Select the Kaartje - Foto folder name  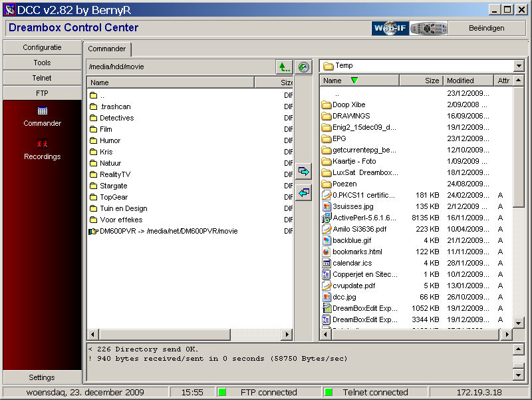point(354,161)
